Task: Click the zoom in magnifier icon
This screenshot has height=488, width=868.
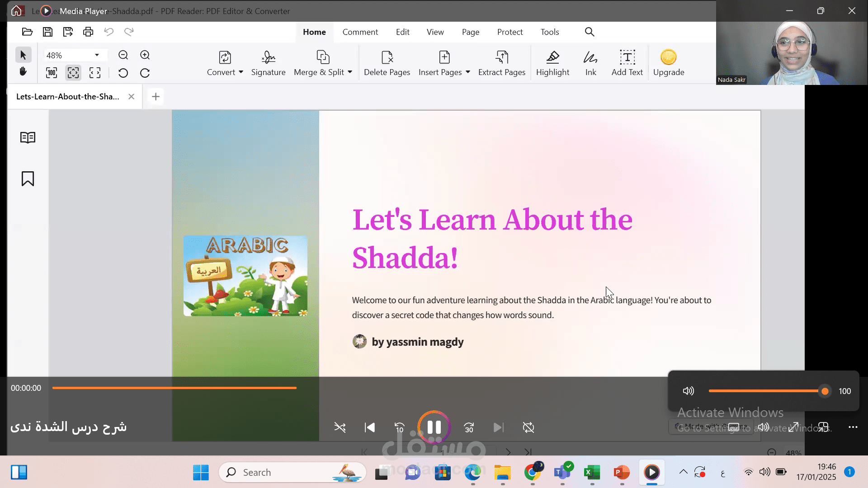Action: point(145,55)
